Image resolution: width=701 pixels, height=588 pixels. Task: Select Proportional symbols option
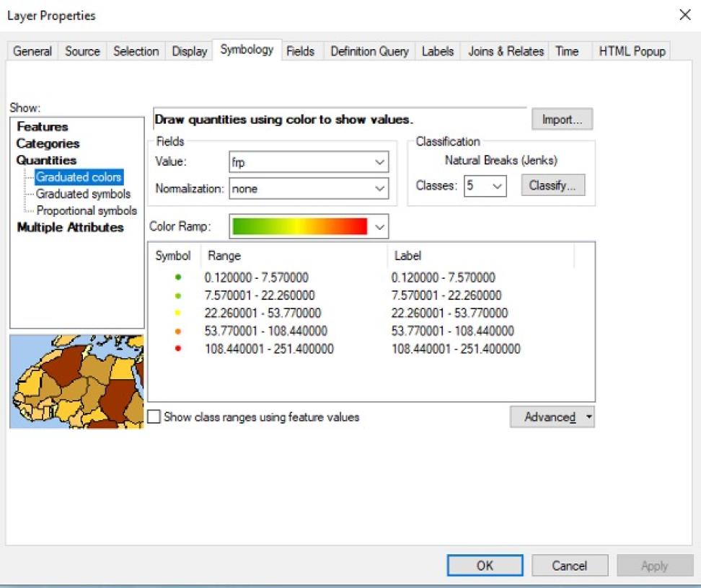click(87, 210)
